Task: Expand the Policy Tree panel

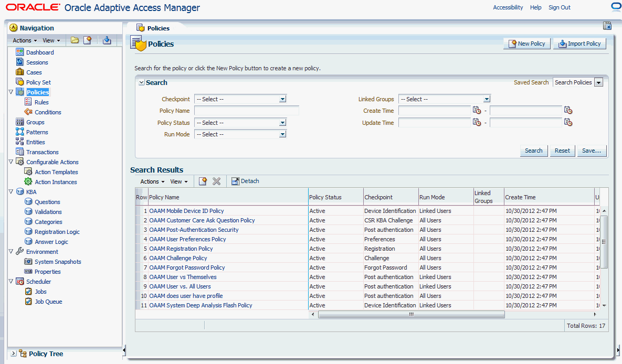Action: pyautogui.click(x=13, y=354)
